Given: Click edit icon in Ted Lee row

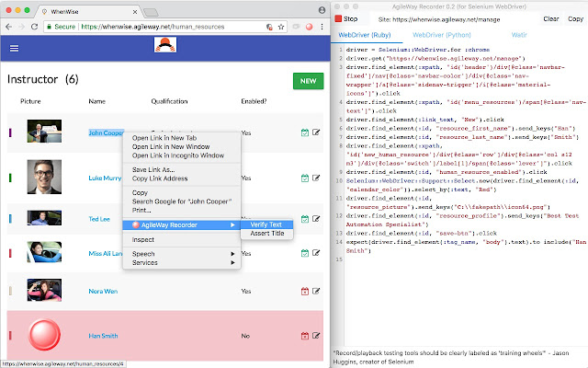Looking at the screenshot, I should point(316,219).
